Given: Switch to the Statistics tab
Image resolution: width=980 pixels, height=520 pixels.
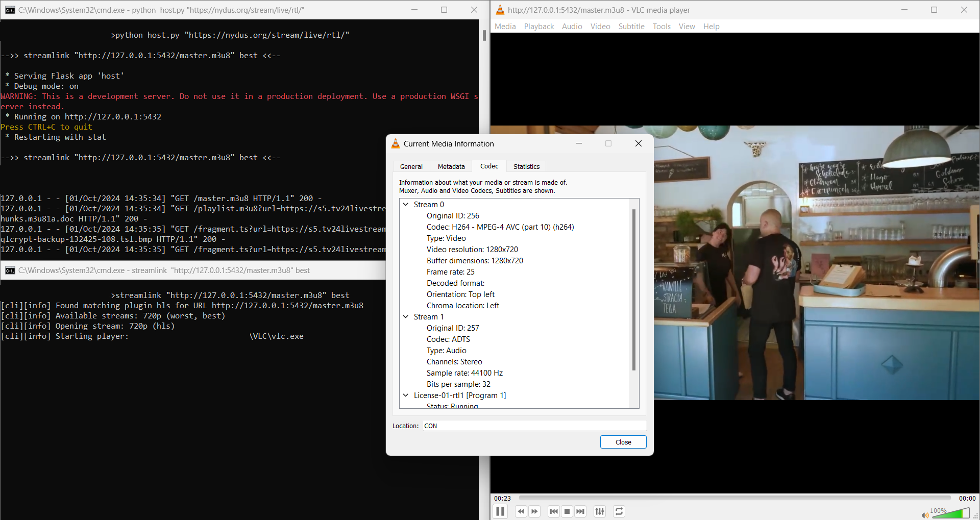Looking at the screenshot, I should click(526, 167).
